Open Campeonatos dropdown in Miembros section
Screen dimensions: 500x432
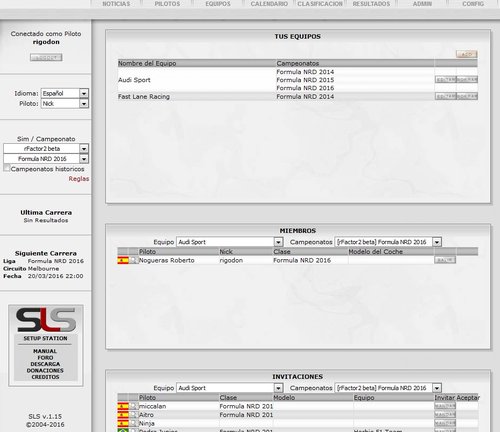click(388, 242)
